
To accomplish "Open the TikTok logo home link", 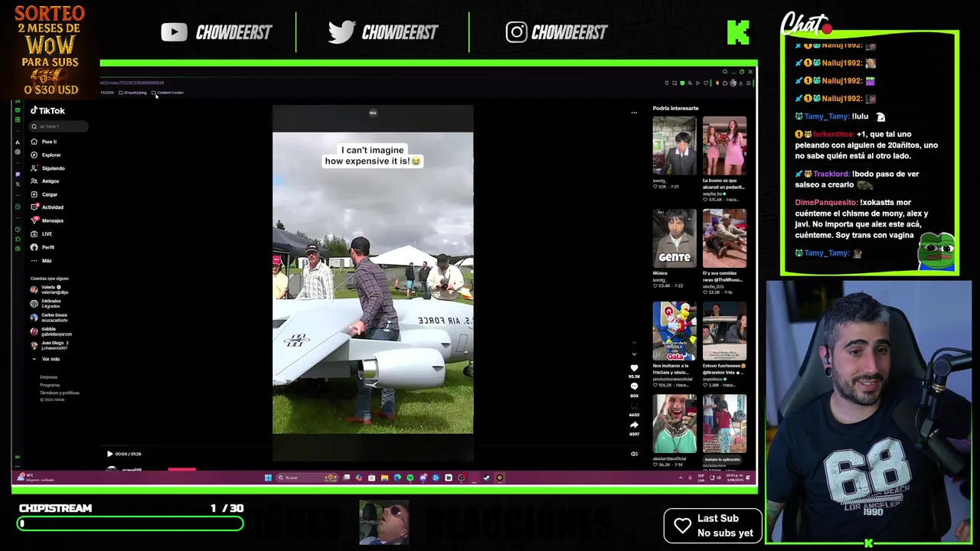I will tap(47, 111).
